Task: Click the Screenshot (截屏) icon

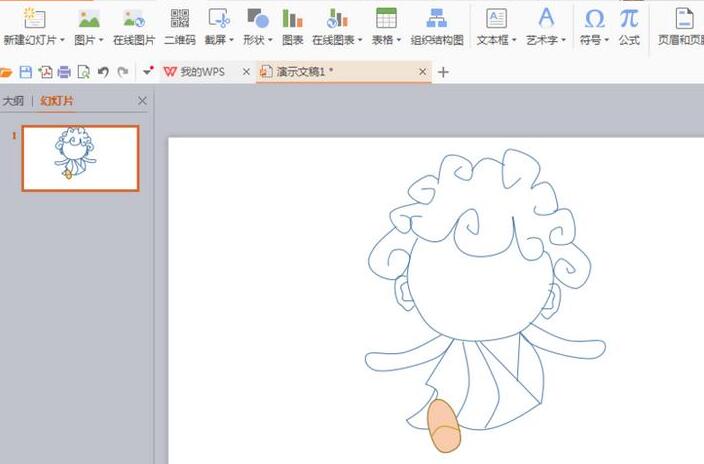Action: (x=219, y=18)
